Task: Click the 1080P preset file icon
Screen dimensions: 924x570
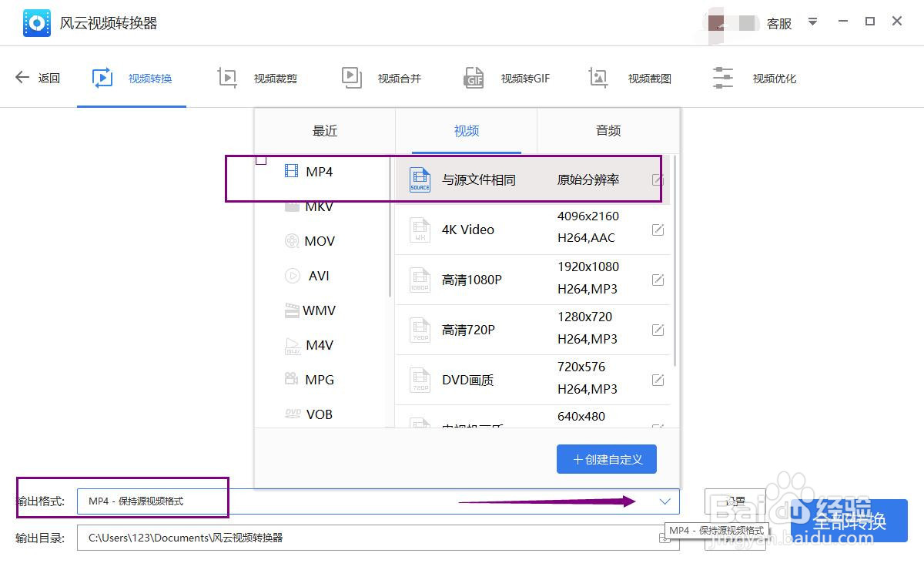Action: coord(420,280)
